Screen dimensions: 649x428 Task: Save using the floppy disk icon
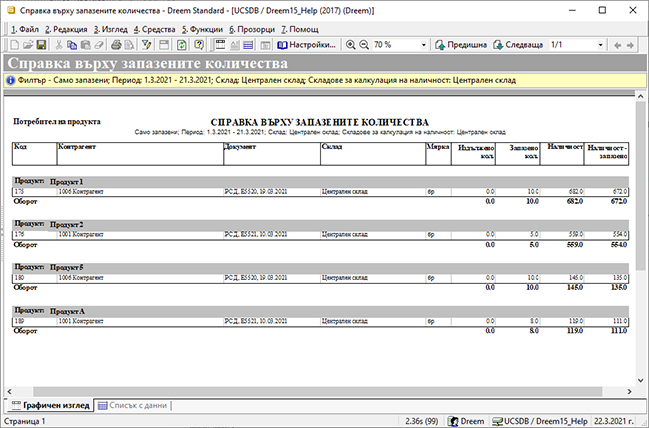click(x=41, y=45)
